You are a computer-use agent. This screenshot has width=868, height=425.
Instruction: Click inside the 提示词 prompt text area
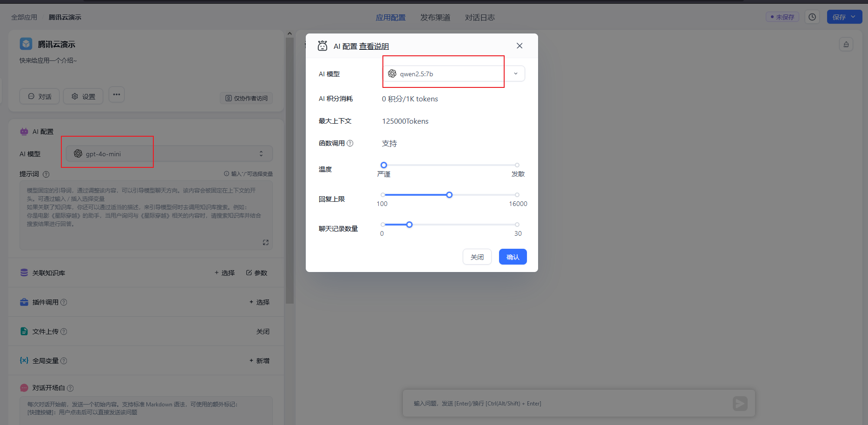point(146,215)
